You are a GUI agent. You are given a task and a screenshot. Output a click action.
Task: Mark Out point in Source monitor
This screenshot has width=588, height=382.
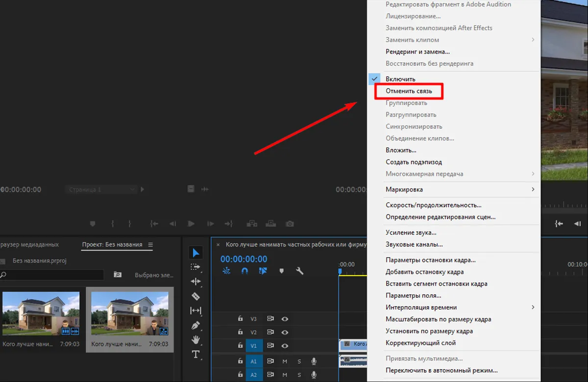pyautogui.click(x=129, y=224)
